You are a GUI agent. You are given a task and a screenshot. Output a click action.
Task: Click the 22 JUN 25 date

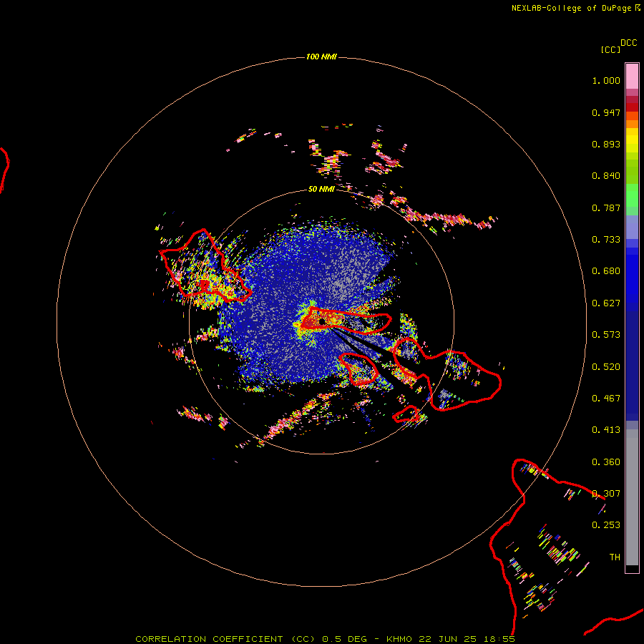447,639
